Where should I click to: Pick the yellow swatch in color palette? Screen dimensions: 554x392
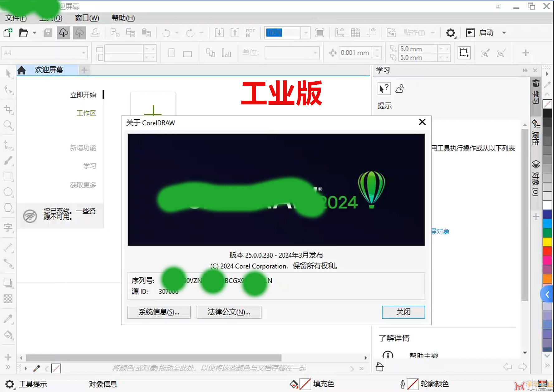[547, 241]
